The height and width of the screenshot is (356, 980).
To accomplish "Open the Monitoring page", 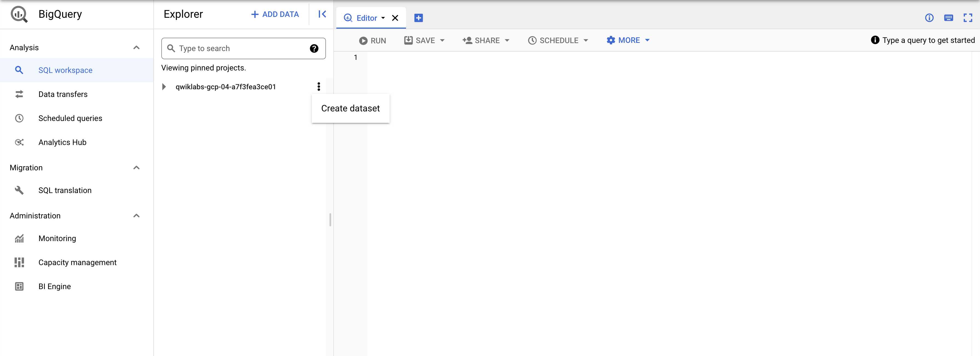I will [x=57, y=238].
